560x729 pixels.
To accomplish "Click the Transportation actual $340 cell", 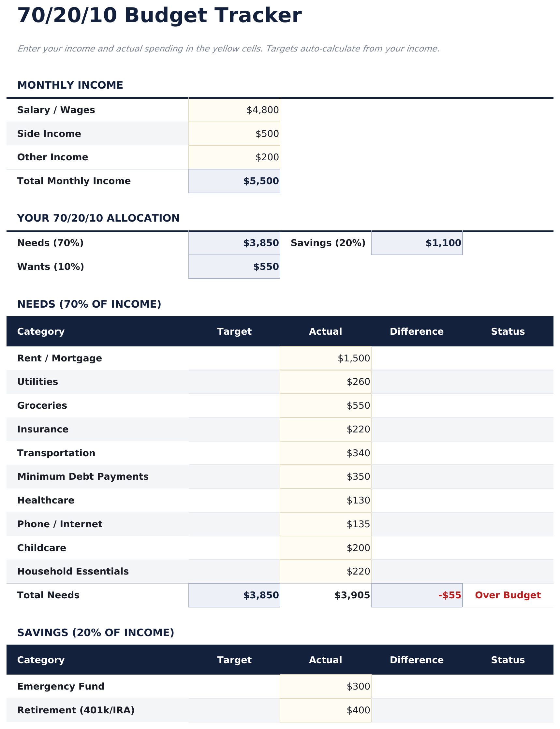I will click(325, 453).
